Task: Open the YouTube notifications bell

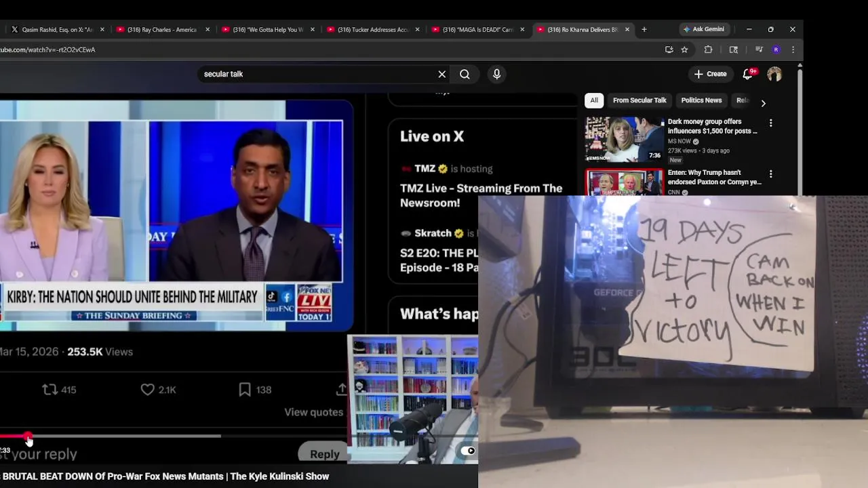Action: pyautogui.click(x=747, y=74)
